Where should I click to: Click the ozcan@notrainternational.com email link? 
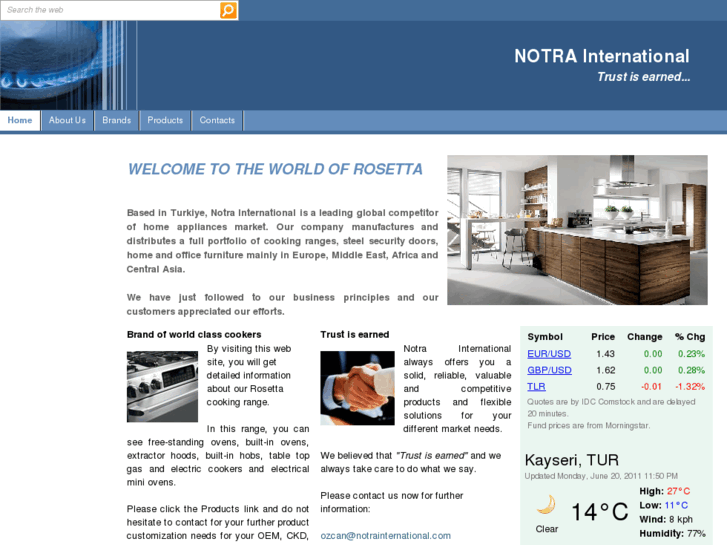click(x=385, y=536)
